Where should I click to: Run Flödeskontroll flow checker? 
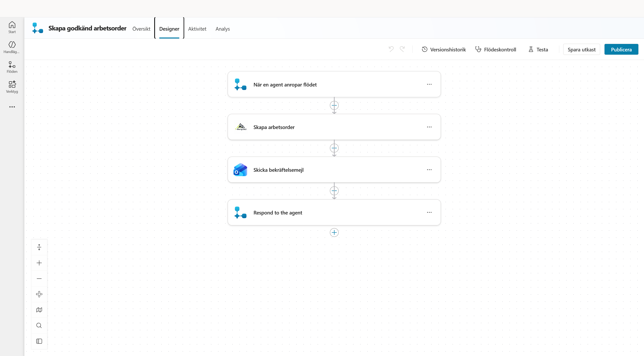point(495,49)
